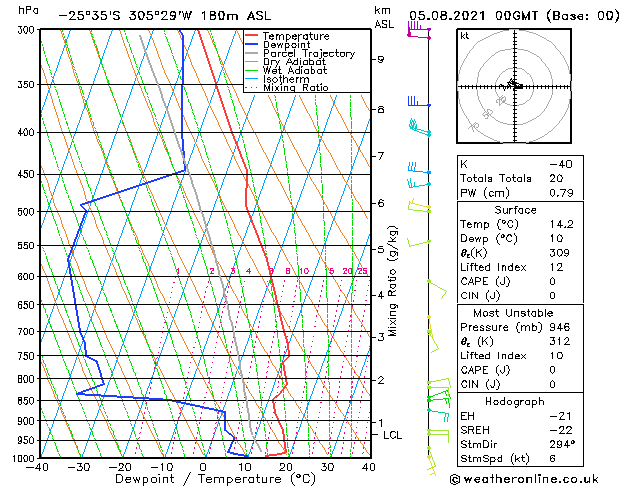Click the 'Most Unstable' section heading

pyautogui.click(x=513, y=313)
